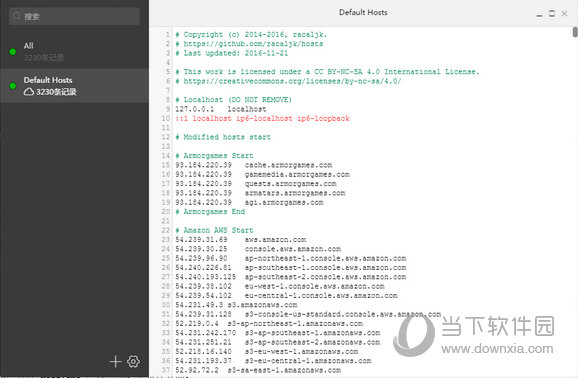578x378 pixels.
Task: Focus the search input field
Action: pos(74,16)
